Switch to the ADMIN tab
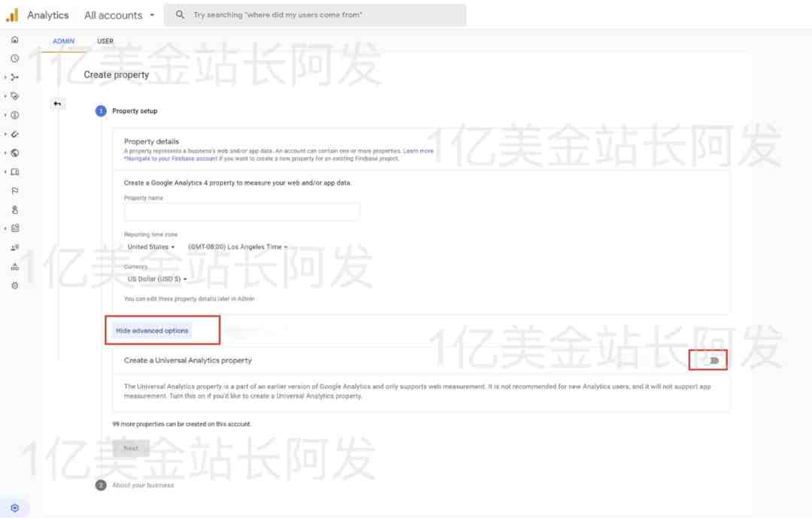 point(63,41)
